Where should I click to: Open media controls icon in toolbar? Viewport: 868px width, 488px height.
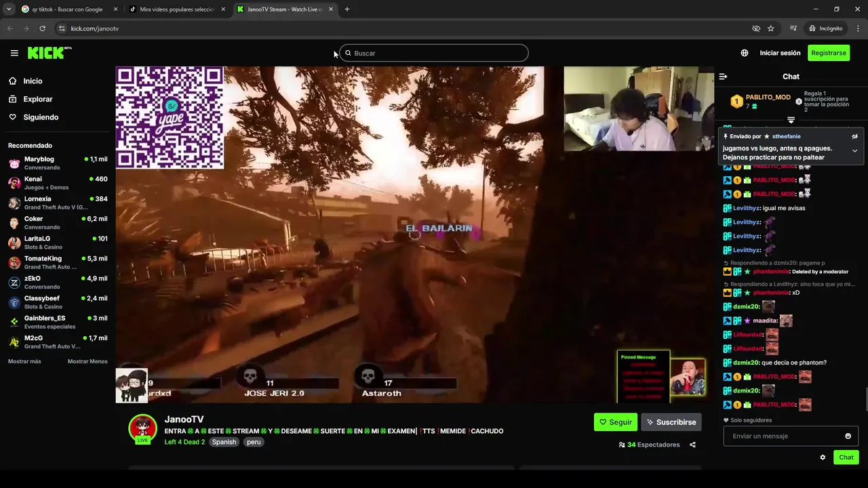pos(793,28)
